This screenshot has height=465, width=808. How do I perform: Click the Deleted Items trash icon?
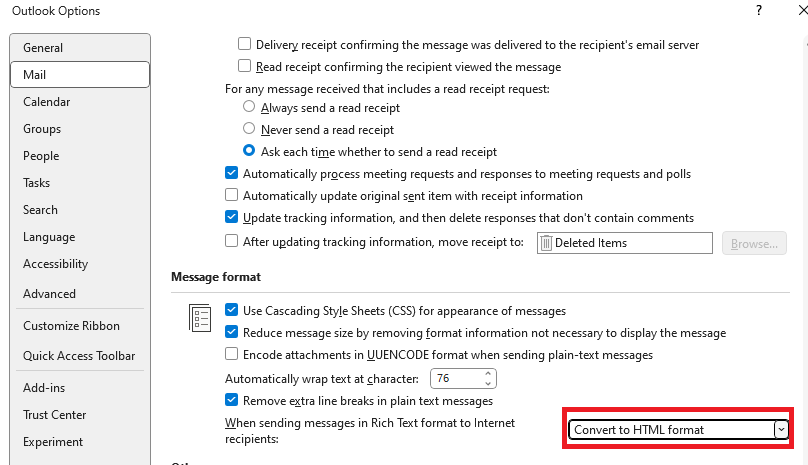(x=546, y=243)
